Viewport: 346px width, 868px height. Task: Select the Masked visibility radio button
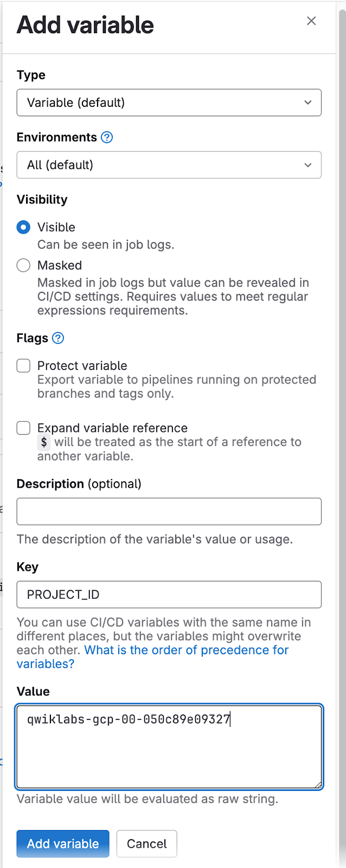pos(23,265)
